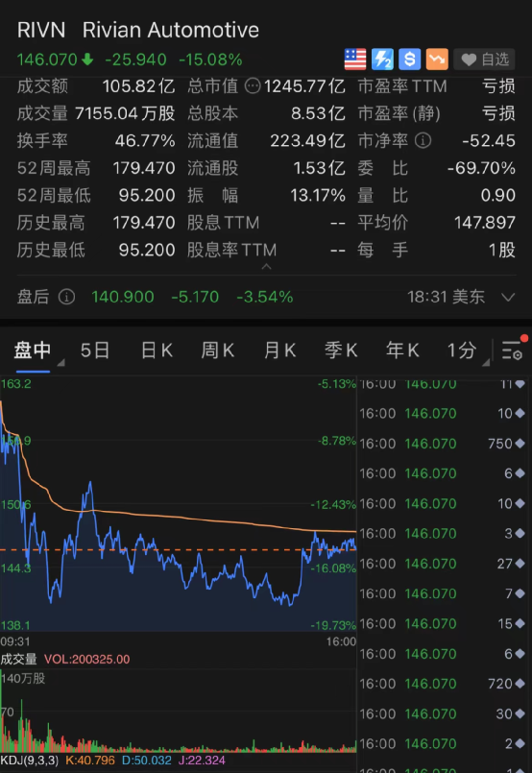532x773 pixels.
Task: Switch to the 日K chart tab
Action: pyautogui.click(x=157, y=350)
